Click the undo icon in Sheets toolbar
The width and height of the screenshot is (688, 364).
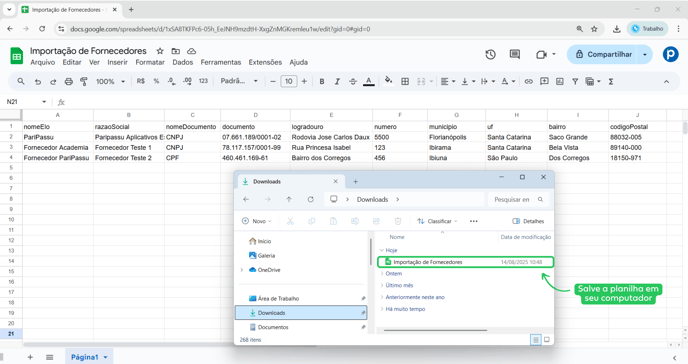(38, 82)
